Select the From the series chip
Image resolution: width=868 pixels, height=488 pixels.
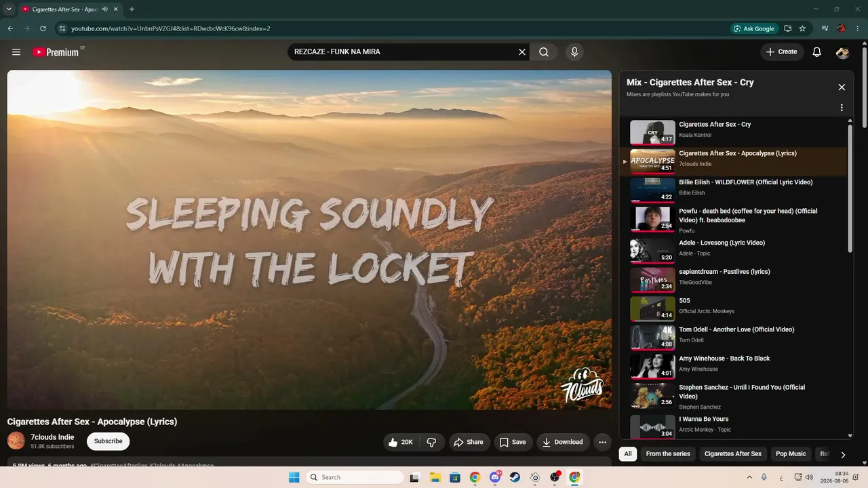pos(668,454)
